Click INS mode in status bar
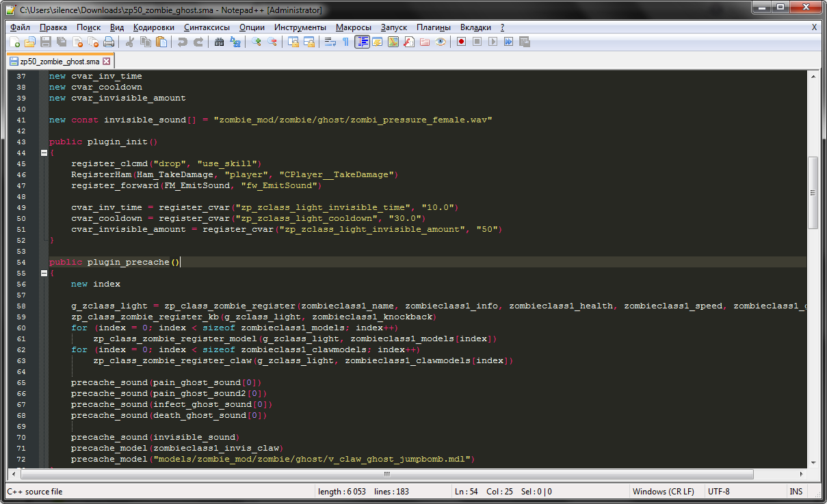827x504 pixels. (x=796, y=492)
